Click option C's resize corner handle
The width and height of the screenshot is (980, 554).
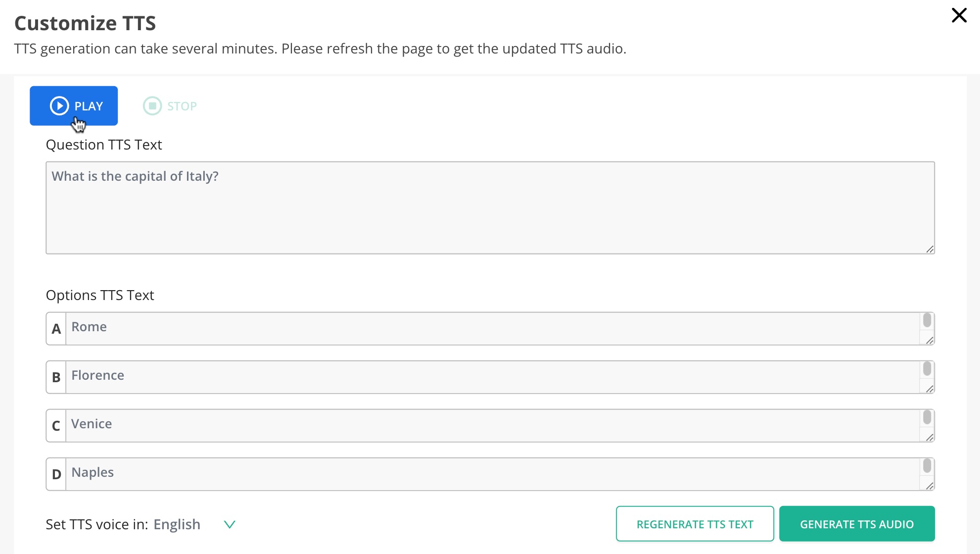pos(930,438)
